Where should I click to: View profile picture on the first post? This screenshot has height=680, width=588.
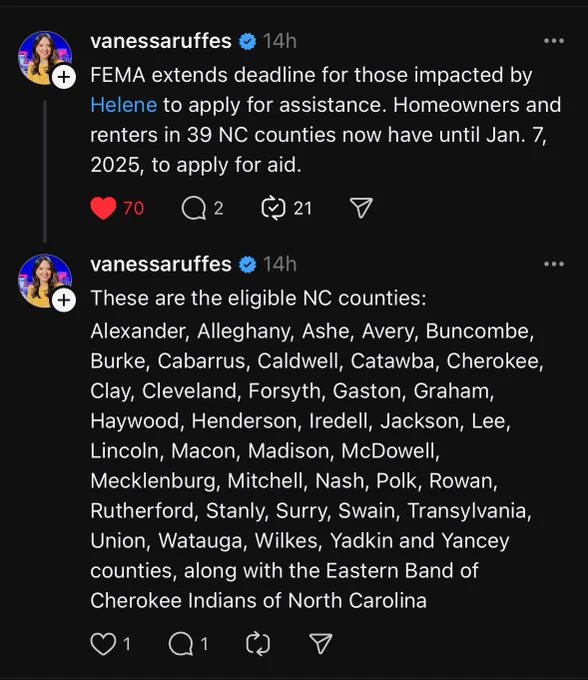pyautogui.click(x=45, y=58)
